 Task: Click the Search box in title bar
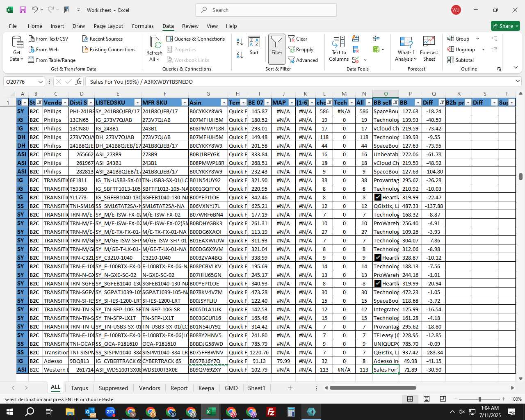pyautogui.click(x=266, y=10)
